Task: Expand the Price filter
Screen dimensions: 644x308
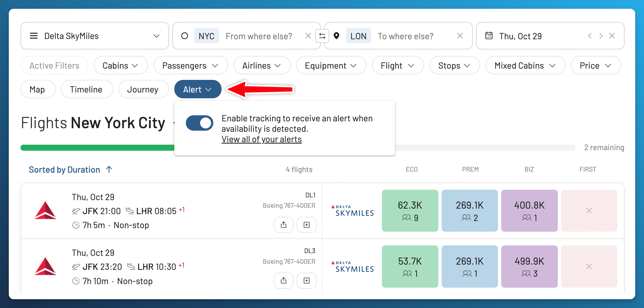Action: [x=596, y=66]
